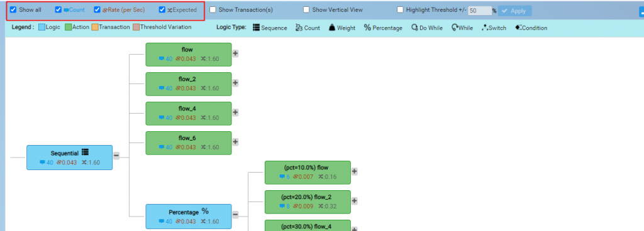
Task: Enable Show Transaction(s) checkbox
Action: coord(213,9)
